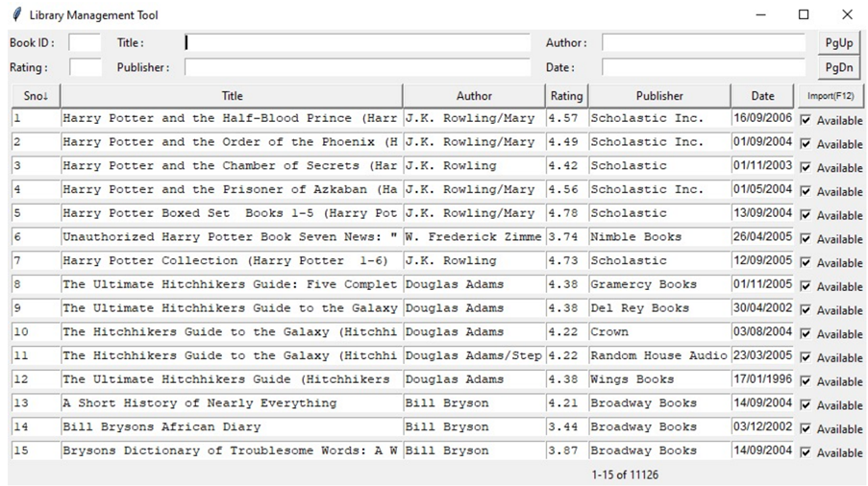The width and height of the screenshot is (868, 486).
Task: Click date cell 30/04/2002
Action: pyautogui.click(x=762, y=308)
